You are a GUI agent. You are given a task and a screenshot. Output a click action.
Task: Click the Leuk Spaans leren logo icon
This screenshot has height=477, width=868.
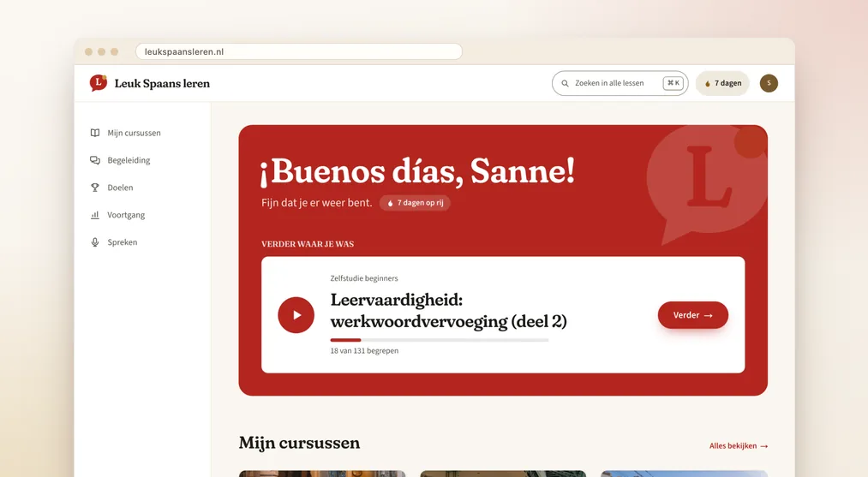[x=98, y=83]
